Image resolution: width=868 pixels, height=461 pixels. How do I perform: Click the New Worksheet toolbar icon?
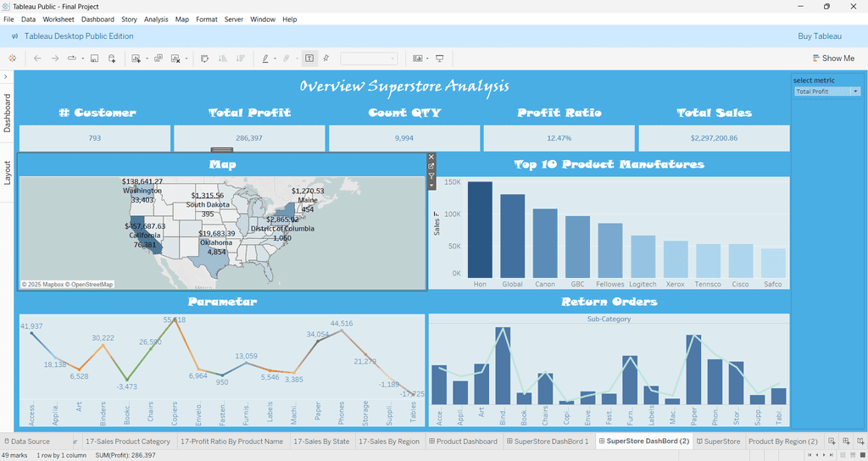[x=136, y=58]
